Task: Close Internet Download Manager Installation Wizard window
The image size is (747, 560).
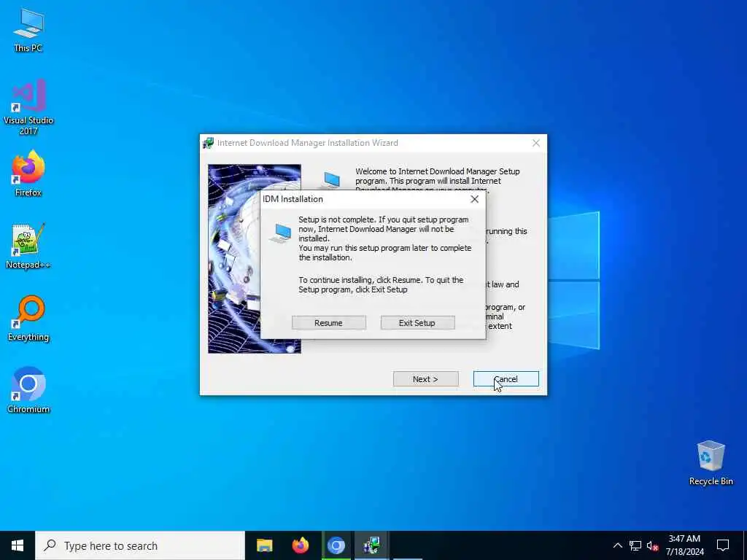Action: pos(536,143)
